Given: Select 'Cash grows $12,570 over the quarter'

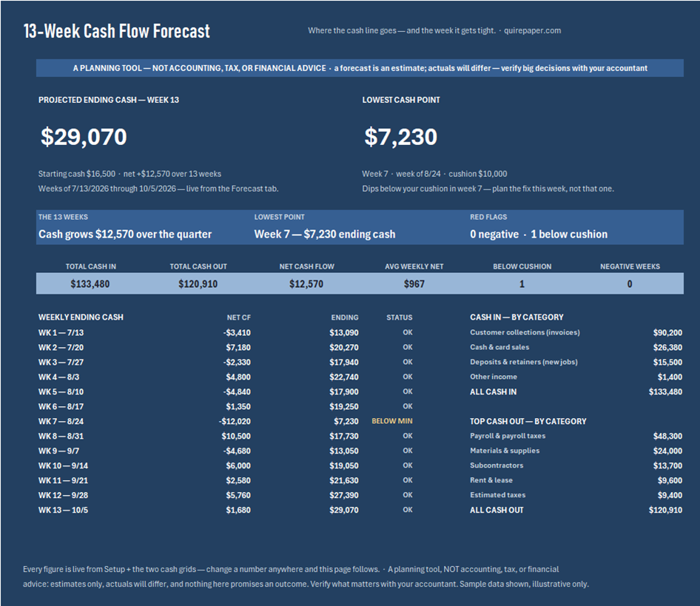Looking at the screenshot, I should (125, 234).
